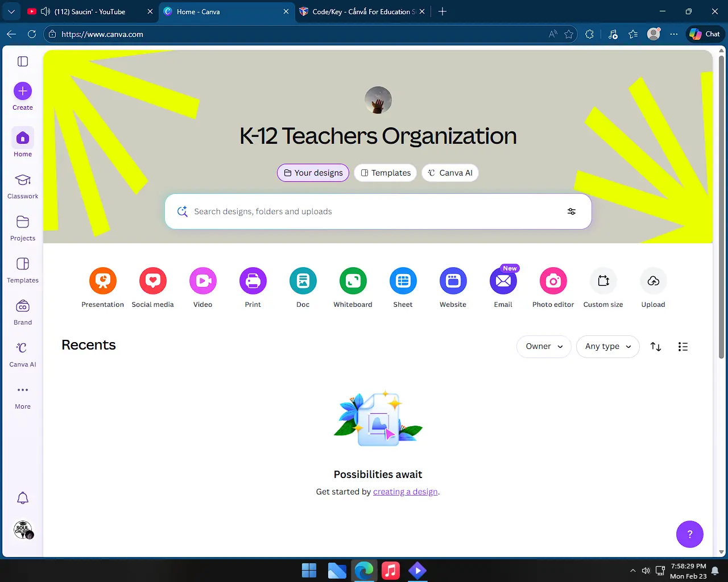The height and width of the screenshot is (582, 728).
Task: Open a new browser tab
Action: tap(442, 11)
